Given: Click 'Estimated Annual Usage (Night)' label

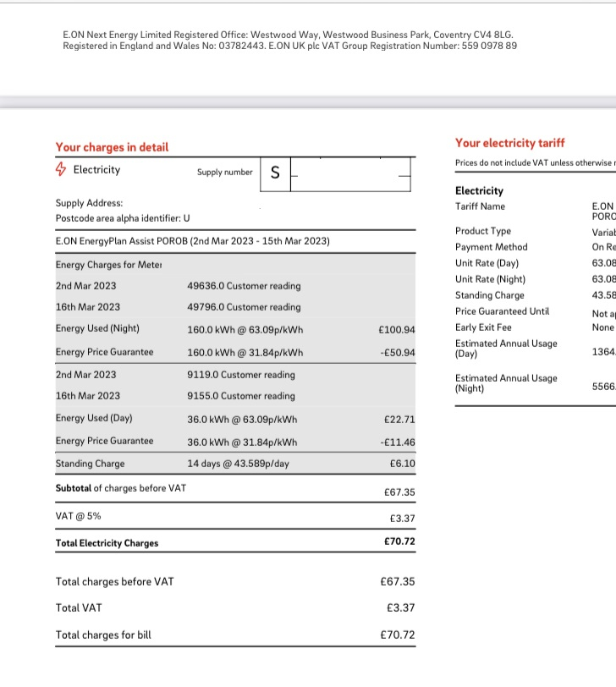Looking at the screenshot, I should pyautogui.click(x=506, y=383).
